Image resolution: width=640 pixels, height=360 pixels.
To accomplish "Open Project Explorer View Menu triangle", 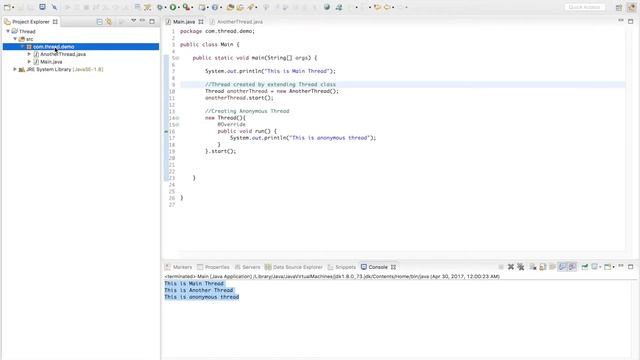I will pos(133,21).
